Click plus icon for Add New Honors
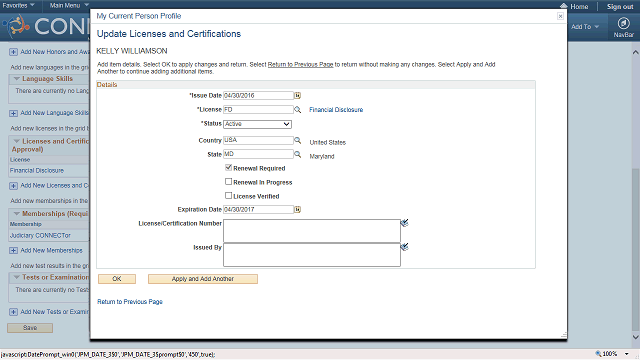 click(x=13, y=52)
